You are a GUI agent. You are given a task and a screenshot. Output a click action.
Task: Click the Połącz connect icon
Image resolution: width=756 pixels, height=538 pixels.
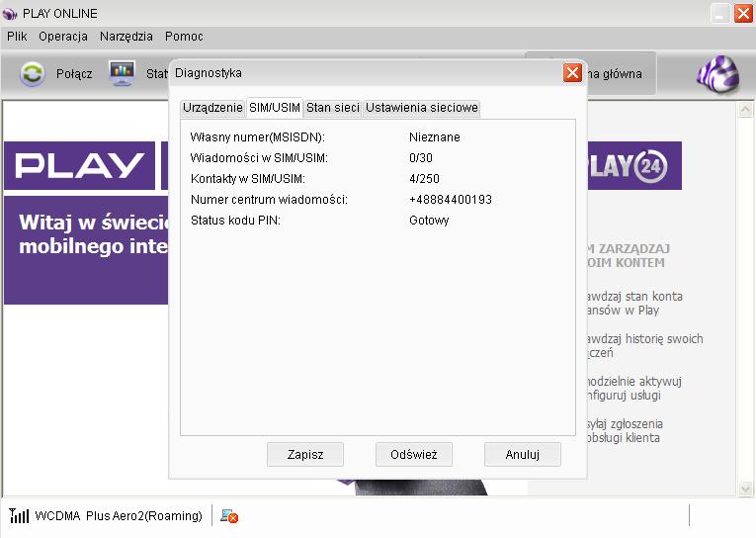(x=33, y=73)
